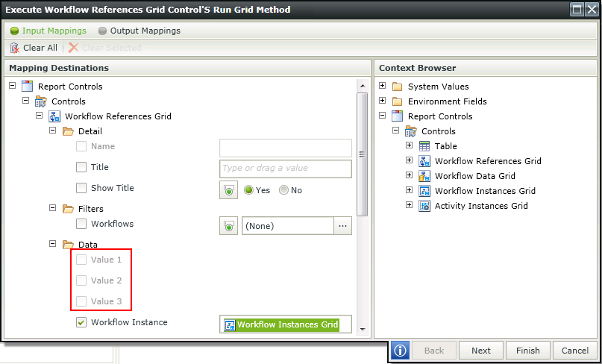Click the Workflows value-type toggle icon
Image resolution: width=602 pixels, height=364 pixels.
tap(229, 226)
